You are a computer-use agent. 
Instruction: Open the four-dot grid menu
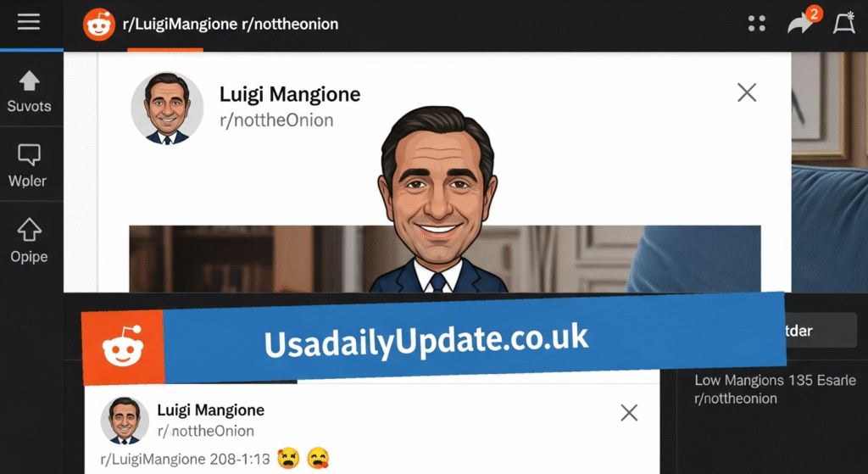click(x=757, y=23)
